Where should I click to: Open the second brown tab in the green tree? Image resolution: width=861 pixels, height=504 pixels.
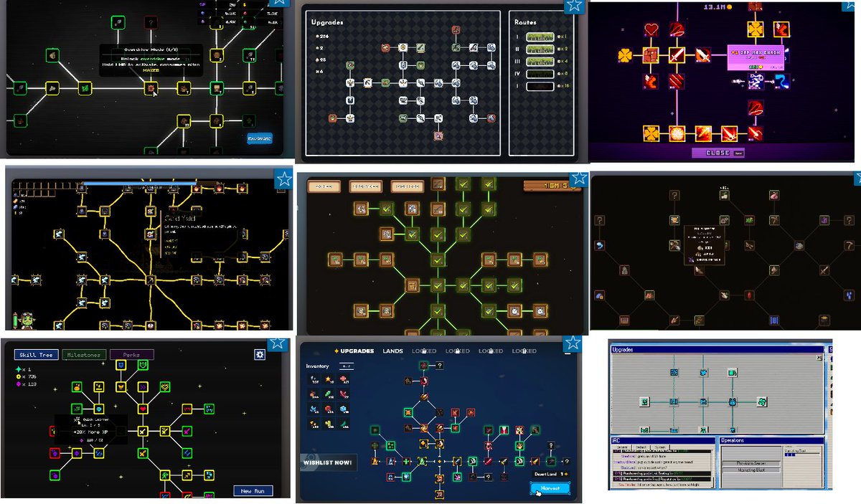click(x=366, y=186)
